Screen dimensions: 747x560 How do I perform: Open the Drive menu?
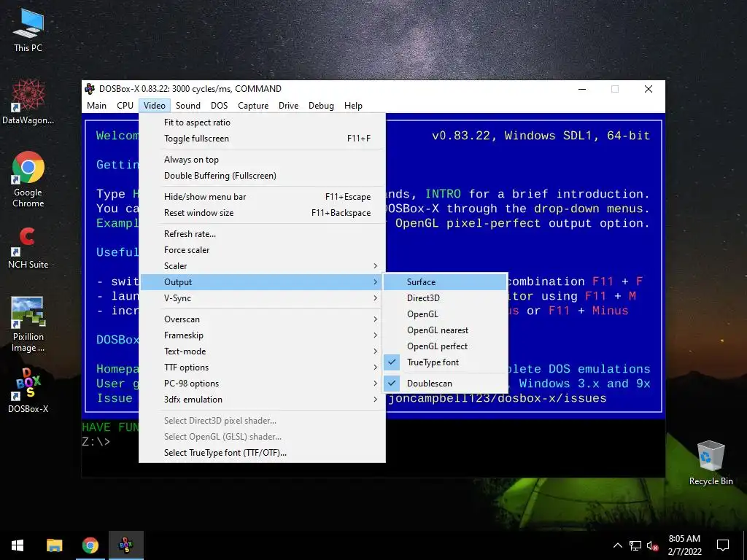pos(289,106)
